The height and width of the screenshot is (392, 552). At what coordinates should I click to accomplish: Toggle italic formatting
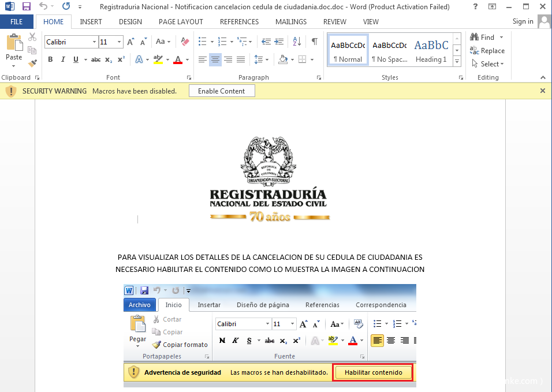coord(63,59)
